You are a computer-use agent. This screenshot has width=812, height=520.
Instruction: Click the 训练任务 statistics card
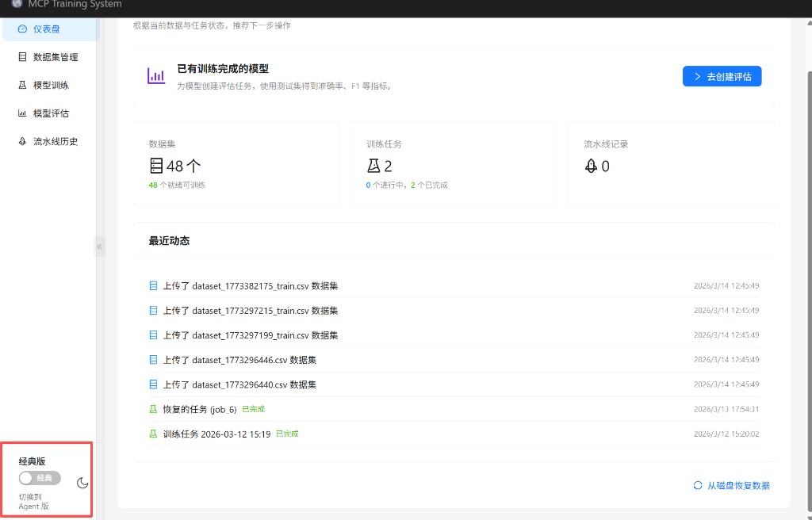pyautogui.click(x=454, y=163)
